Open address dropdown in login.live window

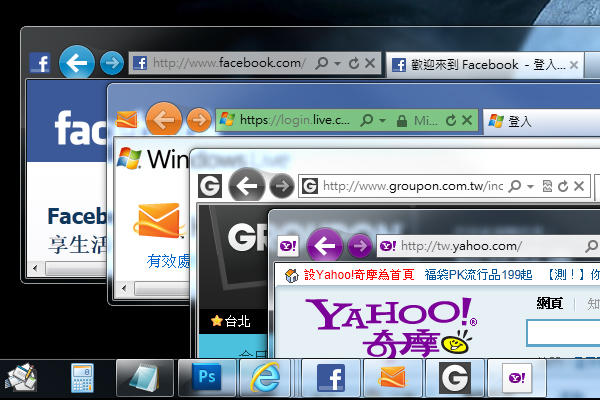pyautogui.click(x=382, y=121)
